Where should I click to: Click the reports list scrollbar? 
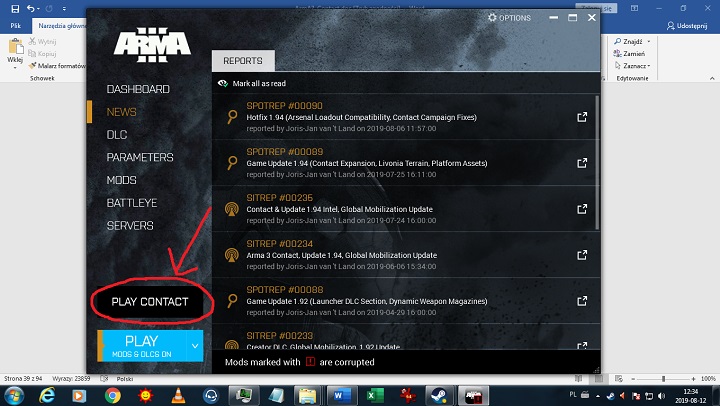tap(597, 163)
